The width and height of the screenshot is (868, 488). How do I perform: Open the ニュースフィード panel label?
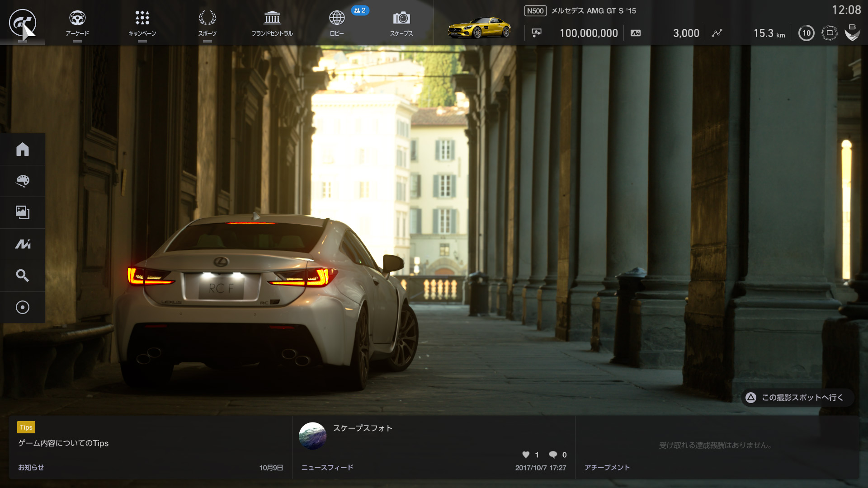327,468
